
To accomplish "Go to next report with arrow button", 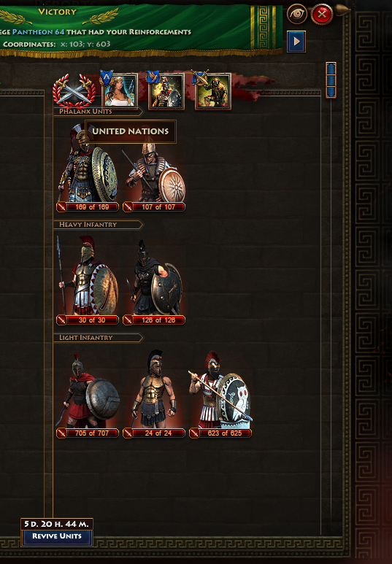I will (x=296, y=42).
